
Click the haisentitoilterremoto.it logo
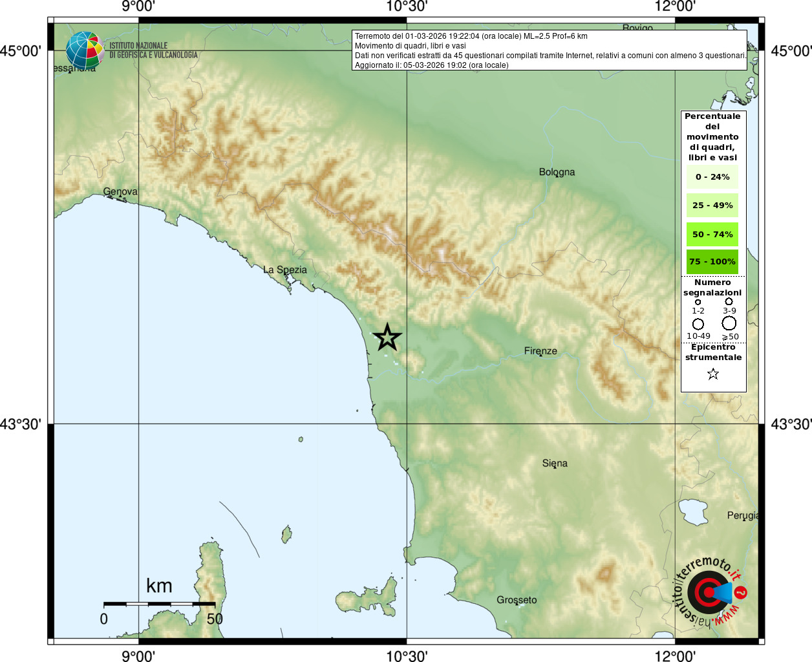[711, 591]
